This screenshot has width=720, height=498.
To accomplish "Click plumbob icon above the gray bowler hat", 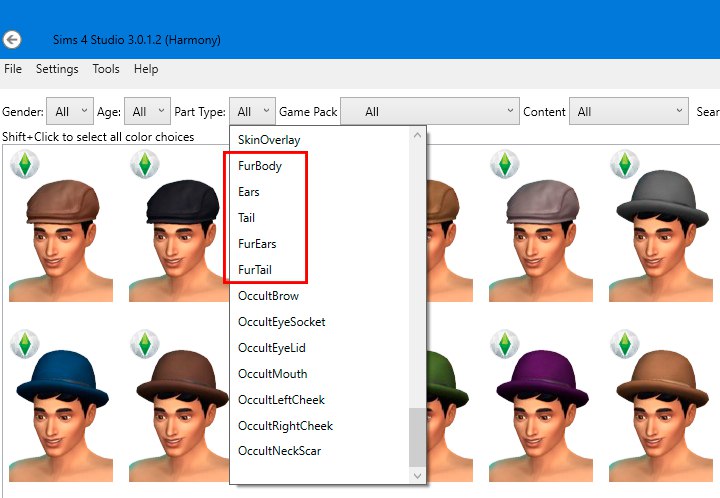I will pyautogui.click(x=625, y=164).
